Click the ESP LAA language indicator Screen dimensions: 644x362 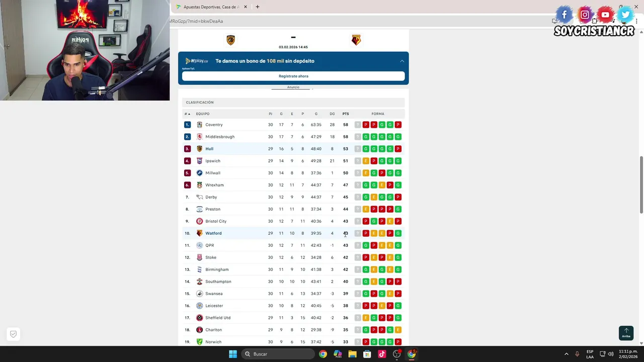tap(590, 354)
